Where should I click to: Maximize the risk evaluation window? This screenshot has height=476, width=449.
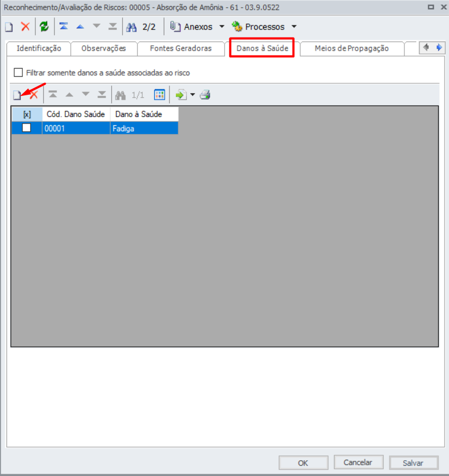point(431,7)
